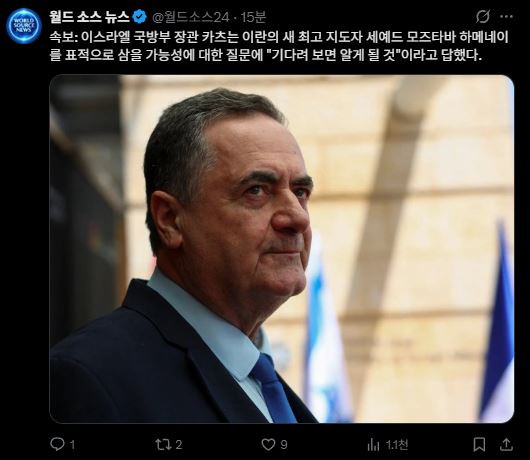Screen dimensions: 530x460
Task: Click the reply count showing 1
Action: tap(73, 444)
